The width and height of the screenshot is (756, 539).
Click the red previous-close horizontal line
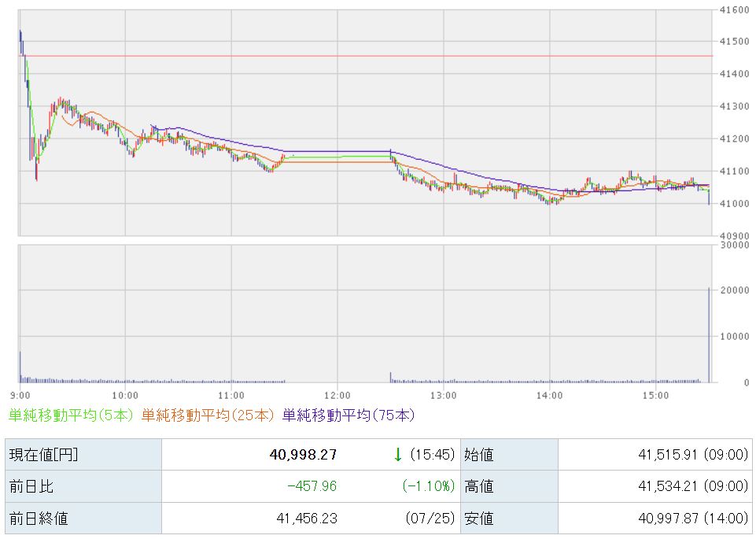pyautogui.click(x=366, y=56)
